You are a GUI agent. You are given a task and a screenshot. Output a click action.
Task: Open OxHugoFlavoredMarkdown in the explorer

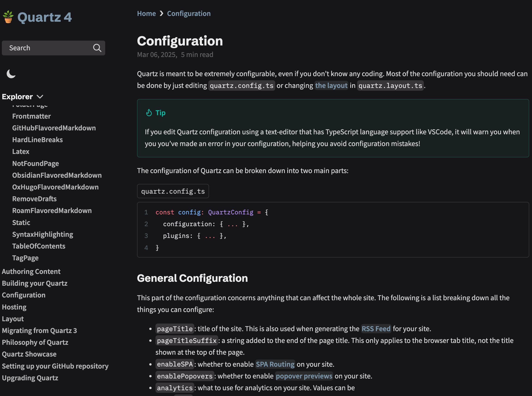pos(55,187)
